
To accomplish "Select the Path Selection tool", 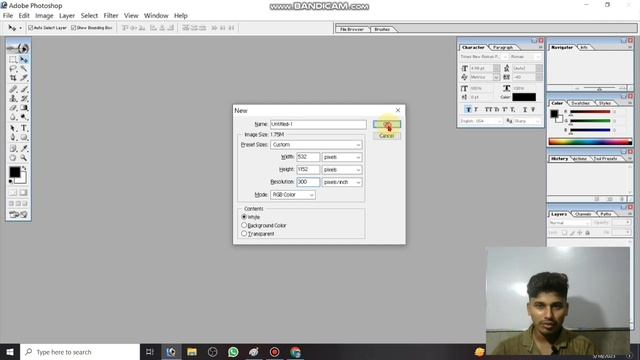I will (x=13, y=128).
